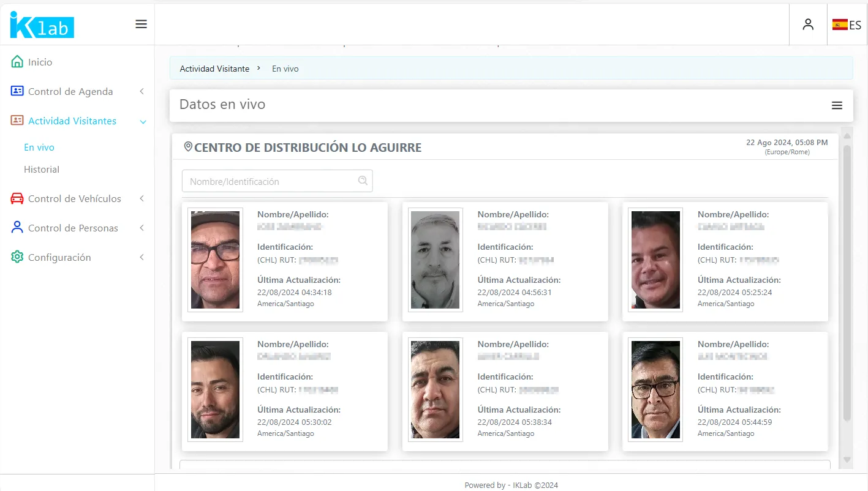Viewport: 868px width, 491px height.
Task: Click the En vivo breadcrumb
Action: tap(285, 69)
